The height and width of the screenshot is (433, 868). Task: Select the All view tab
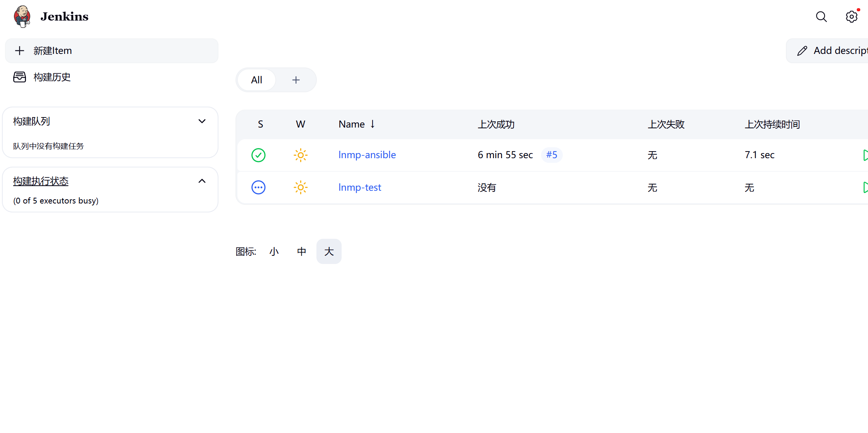[256, 80]
